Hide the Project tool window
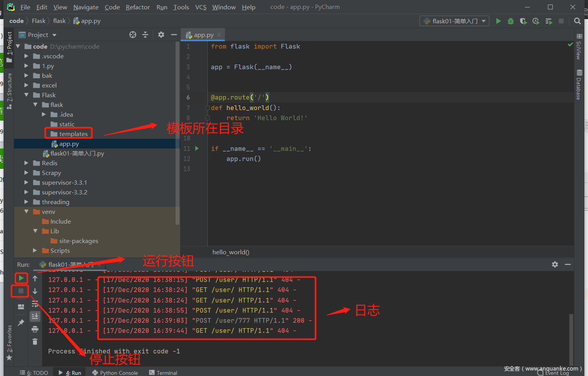This screenshot has width=588, height=376. tap(174, 35)
